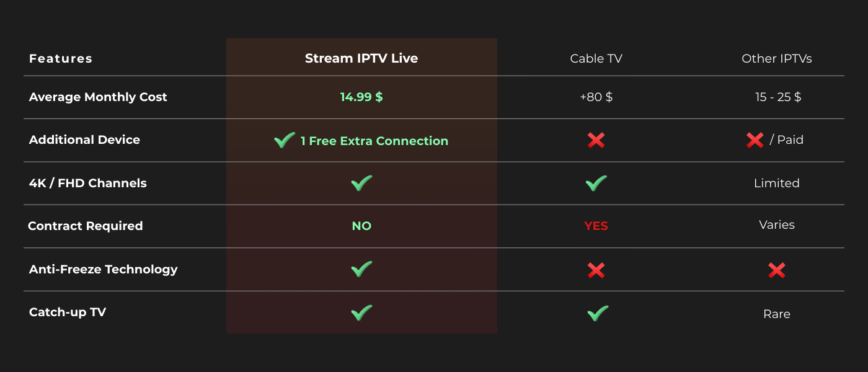Click the 14.99 $ price

tap(361, 97)
